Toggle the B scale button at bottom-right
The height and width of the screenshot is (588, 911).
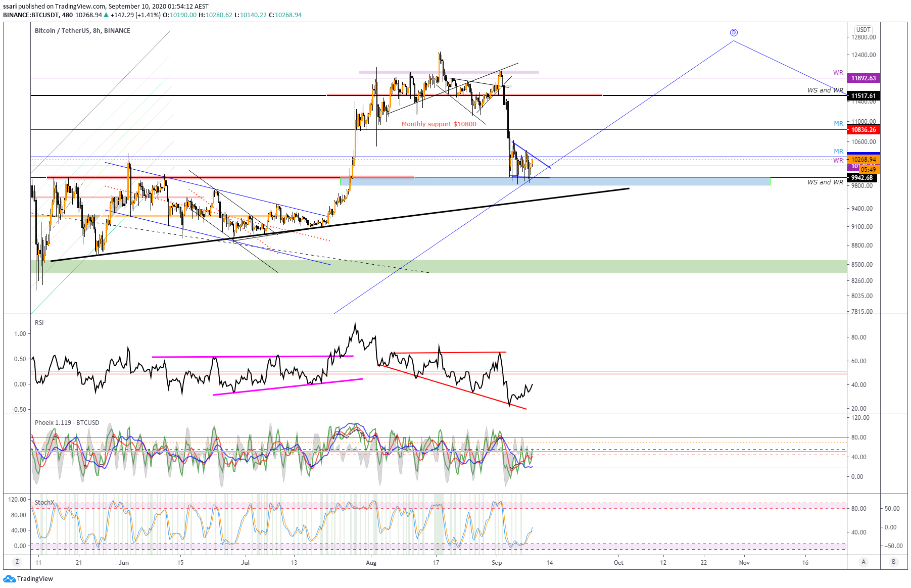coord(894,562)
